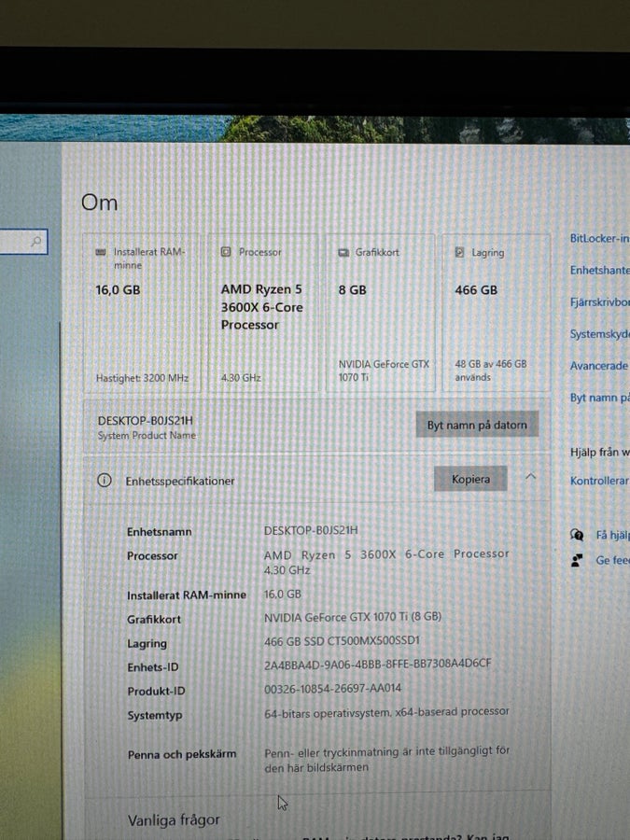This screenshot has width=630, height=840.
Task: Click the Ge feedback person icon
Action: [x=577, y=560]
